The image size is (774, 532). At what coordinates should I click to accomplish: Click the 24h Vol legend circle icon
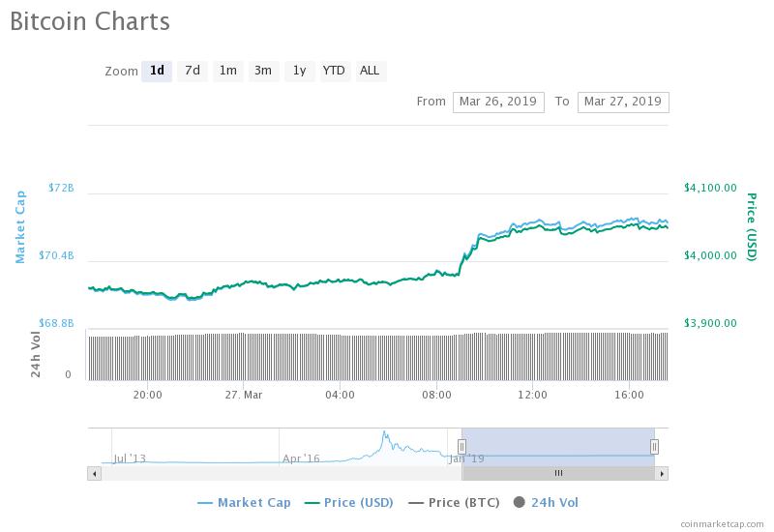[x=520, y=502]
